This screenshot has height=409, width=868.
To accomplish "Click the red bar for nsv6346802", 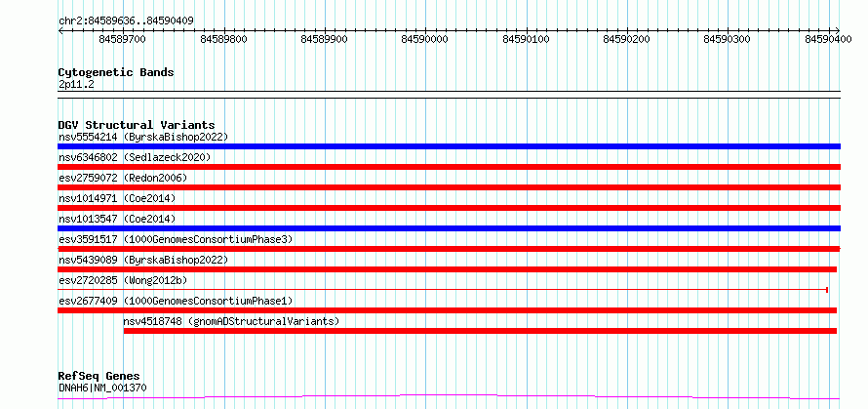I will point(449,167).
